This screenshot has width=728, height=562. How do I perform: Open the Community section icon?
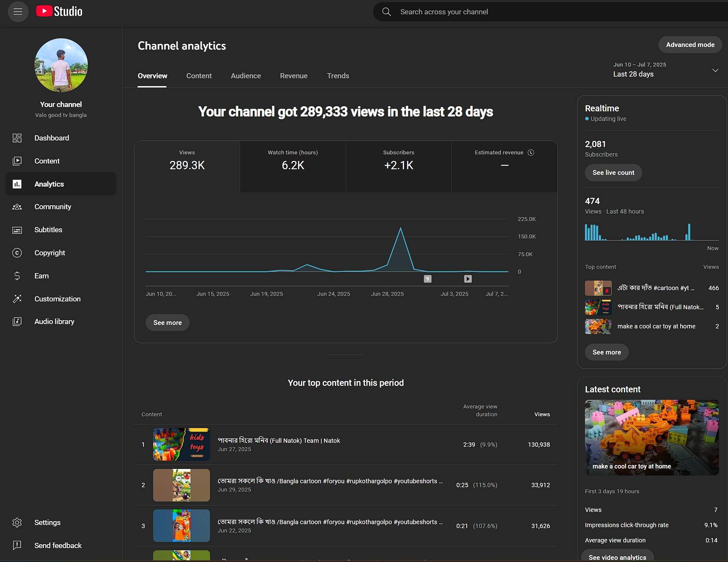point(17,207)
